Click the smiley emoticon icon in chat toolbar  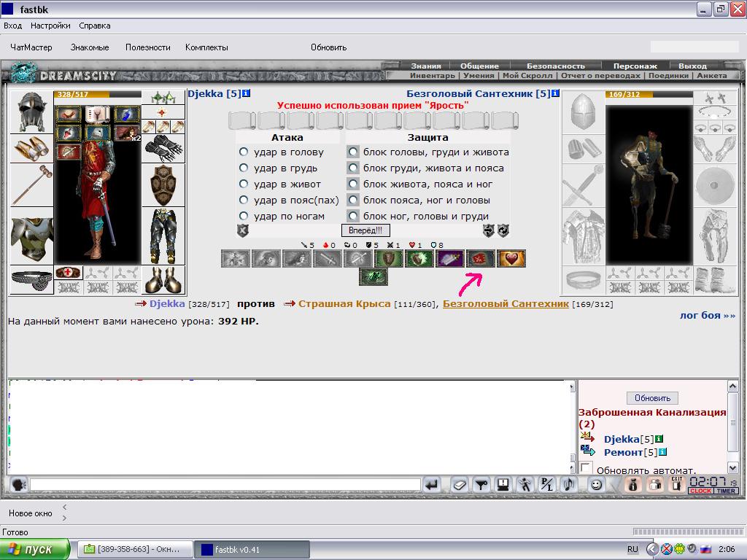click(x=596, y=485)
